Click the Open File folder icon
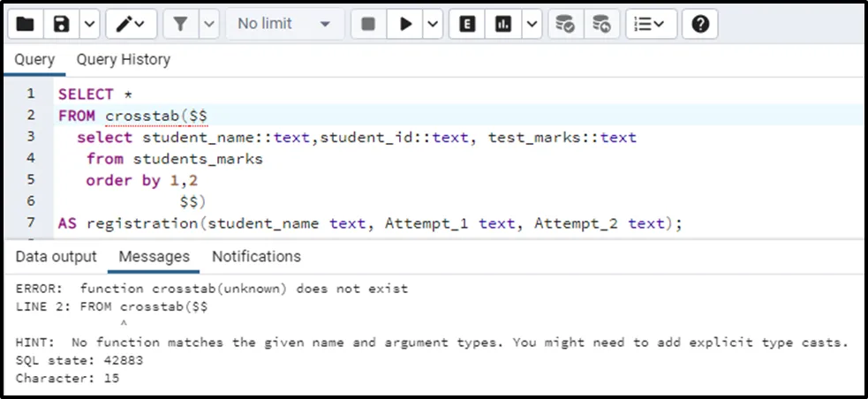This screenshot has width=868, height=399. 26,24
